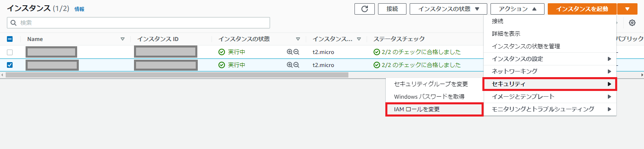Zoom out icon on first instance row
The width and height of the screenshot is (644, 149).
click(296, 52)
